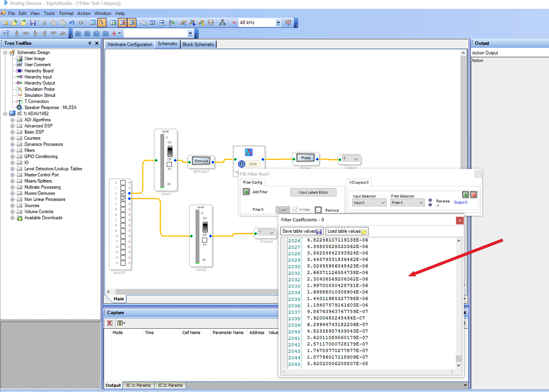The image size is (549, 392).
Task: Expand the Sources tree node
Action: pos(12,206)
